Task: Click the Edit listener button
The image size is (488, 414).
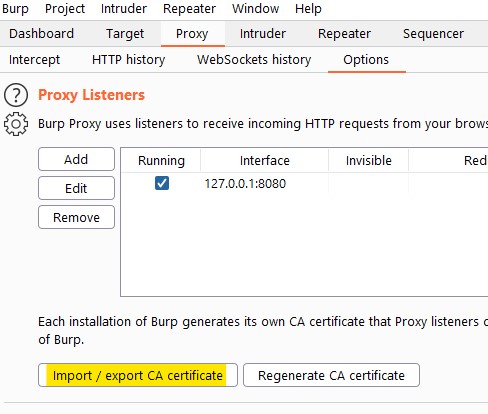Action: pyautogui.click(x=76, y=188)
